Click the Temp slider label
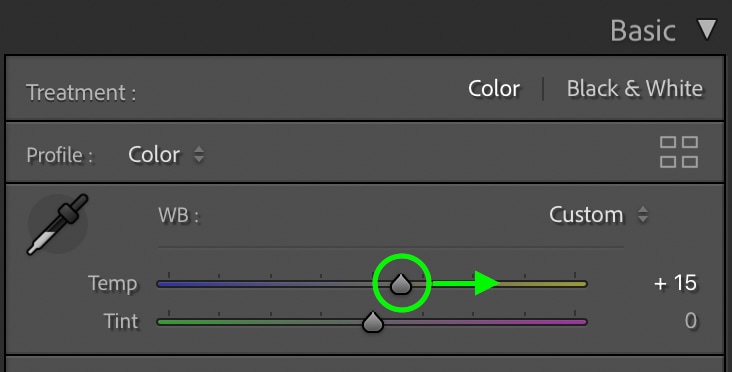Image resolution: width=732 pixels, height=372 pixels. (113, 283)
